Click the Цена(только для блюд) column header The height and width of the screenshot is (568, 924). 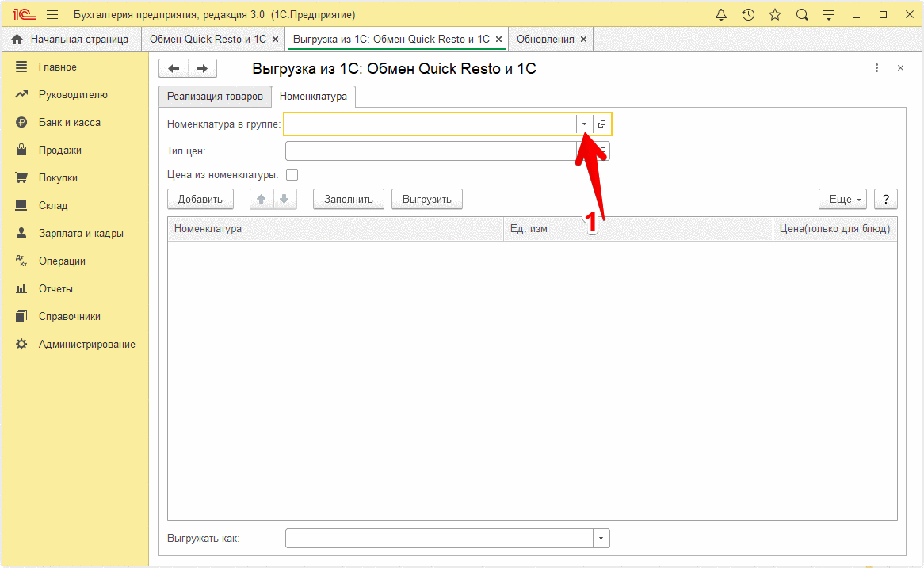click(835, 229)
